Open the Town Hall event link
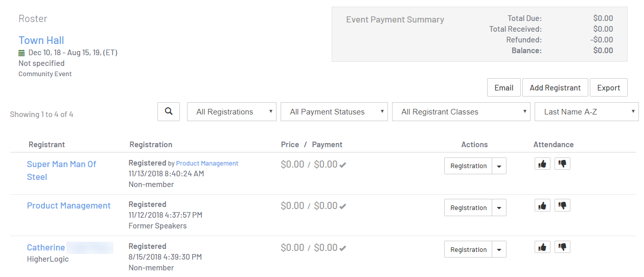The height and width of the screenshot is (277, 644). pos(41,40)
